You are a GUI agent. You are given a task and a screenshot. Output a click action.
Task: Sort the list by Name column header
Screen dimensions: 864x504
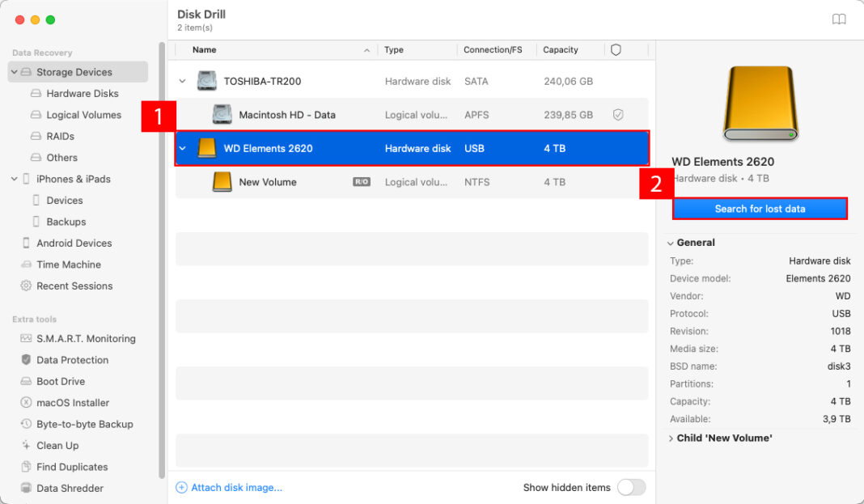point(205,50)
